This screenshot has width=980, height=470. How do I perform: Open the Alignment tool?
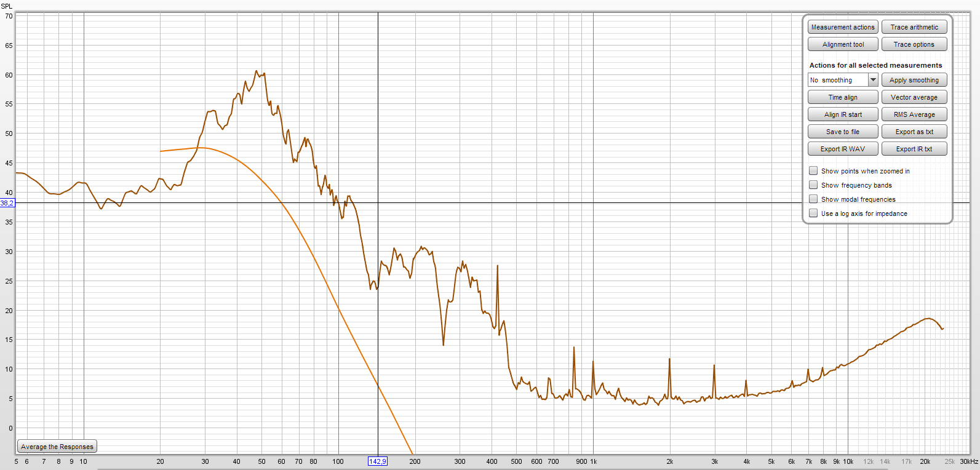click(x=843, y=44)
